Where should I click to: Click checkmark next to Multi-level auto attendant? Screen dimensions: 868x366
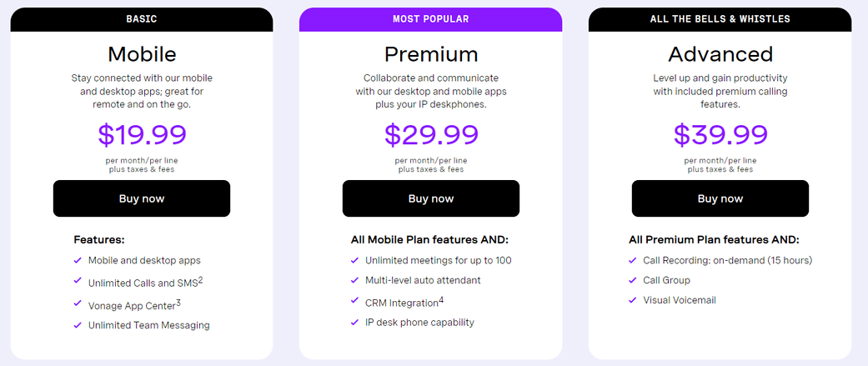pos(354,280)
